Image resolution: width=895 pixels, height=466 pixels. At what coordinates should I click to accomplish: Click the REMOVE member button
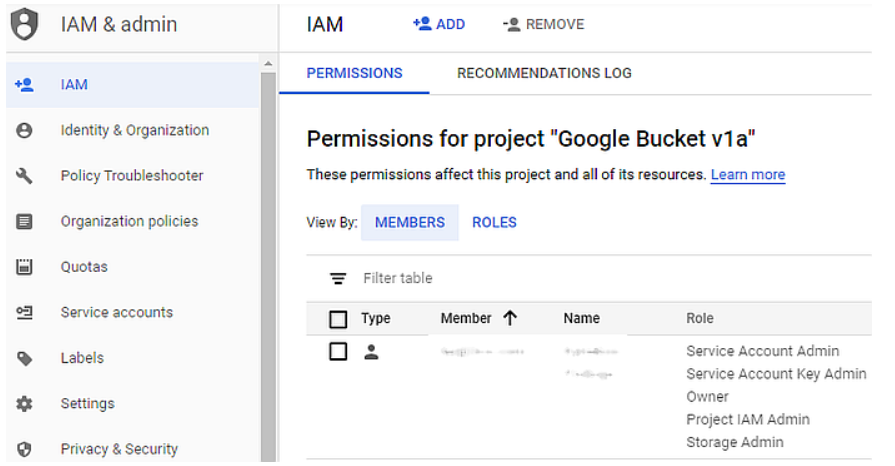click(543, 24)
